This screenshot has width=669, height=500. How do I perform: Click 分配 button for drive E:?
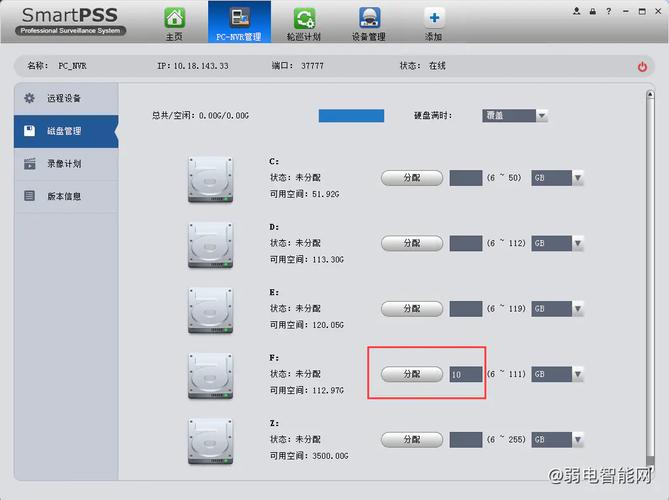pos(412,308)
